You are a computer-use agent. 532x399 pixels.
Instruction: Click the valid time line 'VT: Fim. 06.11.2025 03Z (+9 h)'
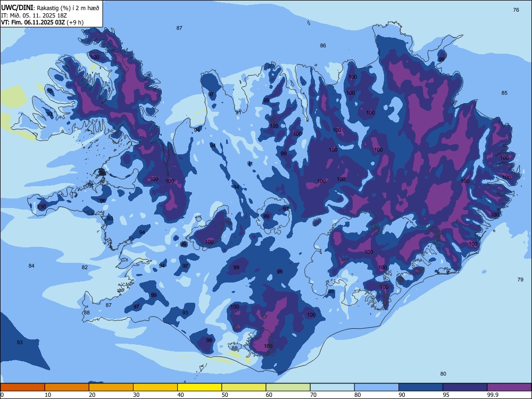42,22
